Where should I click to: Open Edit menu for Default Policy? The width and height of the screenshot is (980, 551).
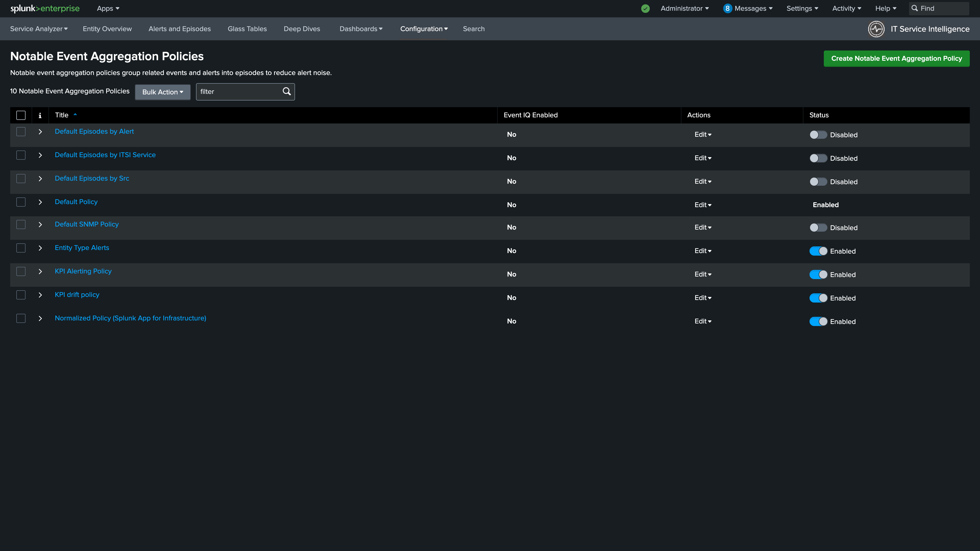pos(703,205)
